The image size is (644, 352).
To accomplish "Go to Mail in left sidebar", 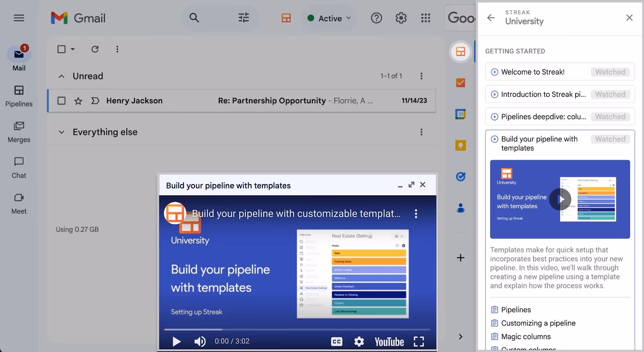I will click(x=19, y=59).
